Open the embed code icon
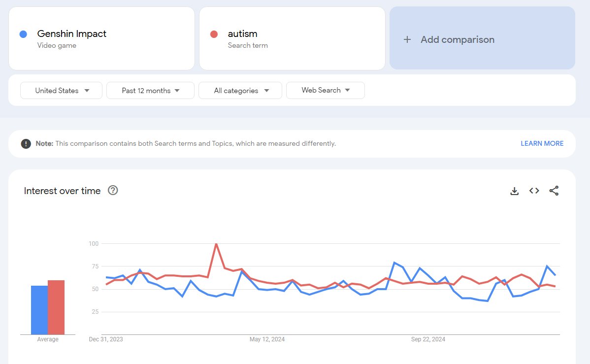The width and height of the screenshot is (590, 364). (x=534, y=191)
